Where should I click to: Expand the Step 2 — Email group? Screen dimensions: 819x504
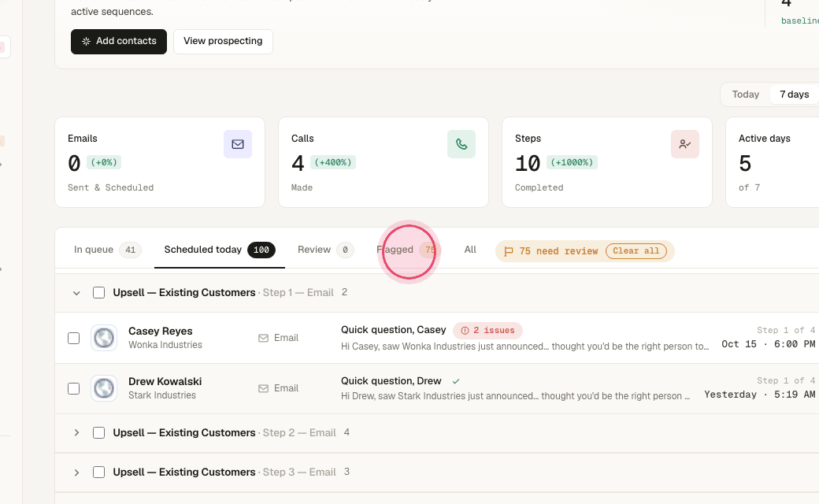76,433
